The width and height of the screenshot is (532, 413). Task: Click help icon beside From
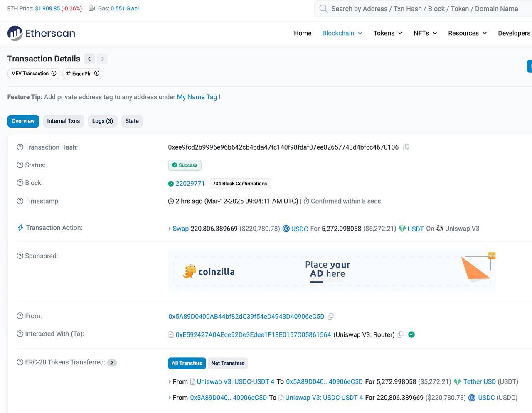[x=20, y=316]
